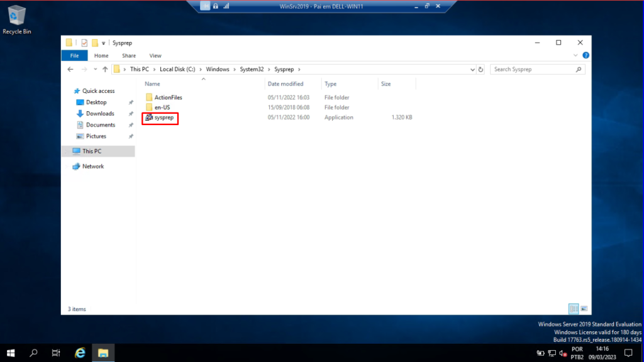The width and height of the screenshot is (644, 362).
Task: Click the Back navigation arrow
Action: click(70, 69)
